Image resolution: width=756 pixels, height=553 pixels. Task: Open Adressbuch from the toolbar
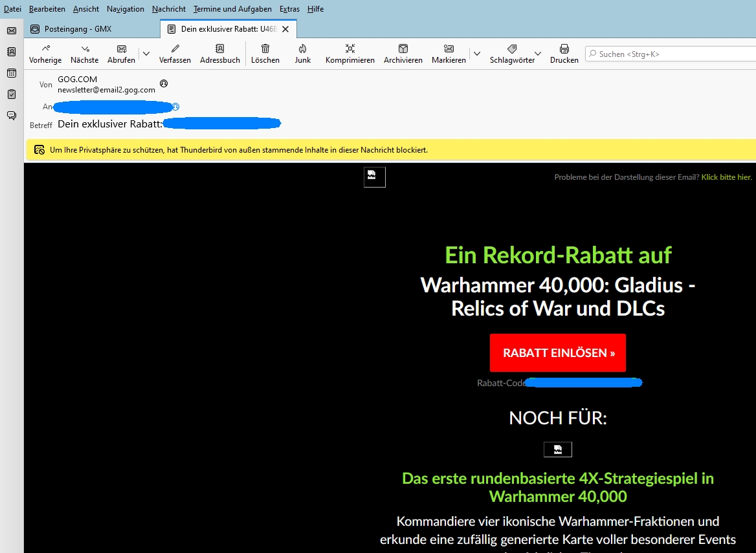[x=220, y=54]
